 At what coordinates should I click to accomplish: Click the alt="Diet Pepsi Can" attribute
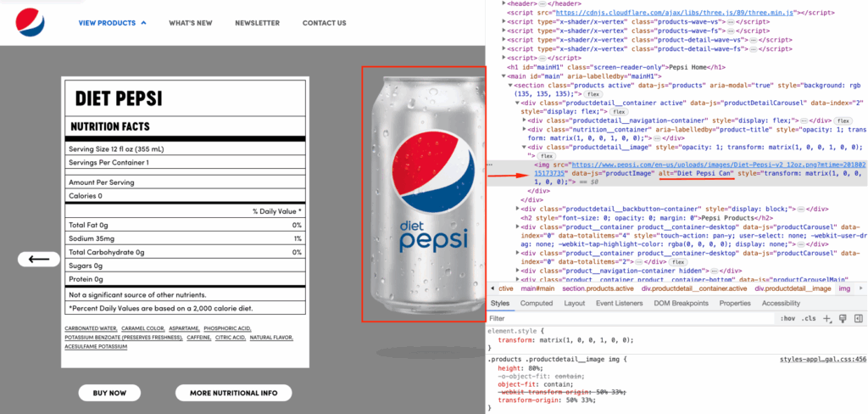coord(697,173)
